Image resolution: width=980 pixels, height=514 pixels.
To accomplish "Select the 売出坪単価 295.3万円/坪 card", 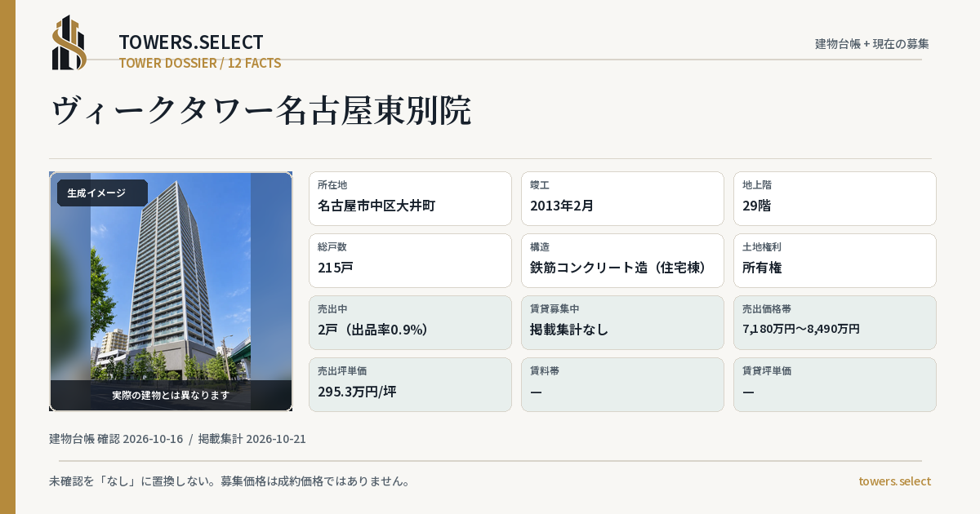I will pyautogui.click(x=410, y=384).
